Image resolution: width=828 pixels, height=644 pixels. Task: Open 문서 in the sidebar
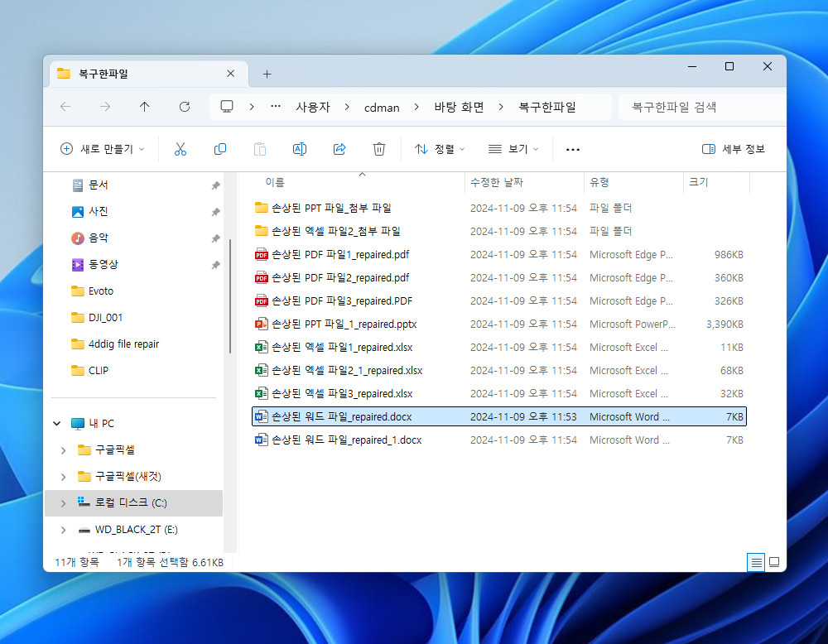click(x=98, y=185)
